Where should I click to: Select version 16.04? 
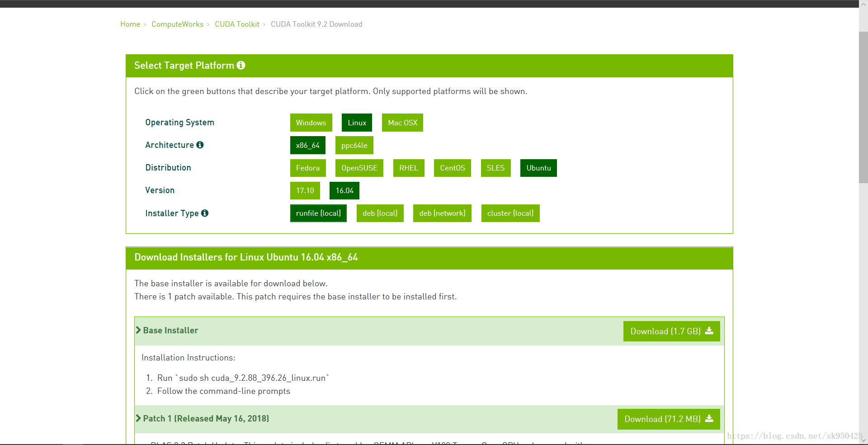[344, 190]
